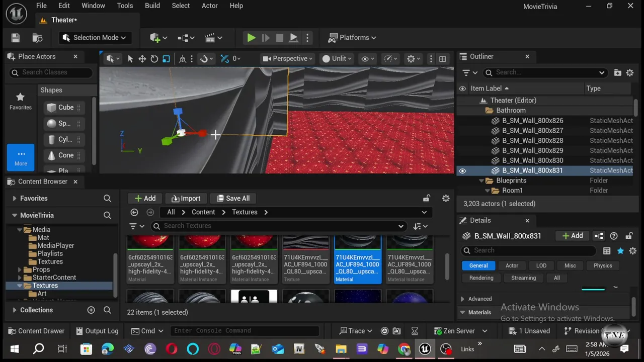Open the Output Log from status bar
The height and width of the screenshot is (362, 644).
97,331
